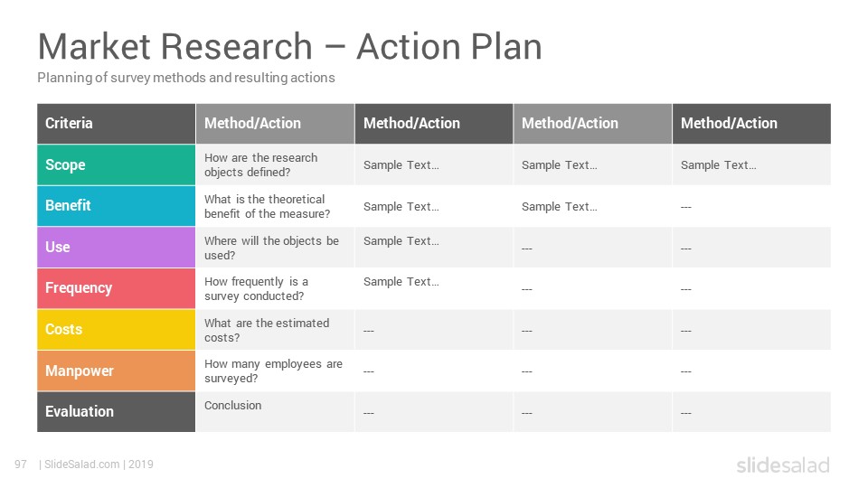Open the SlideSalad.com footer link
Viewport: 868px width, 488px height.
pos(81,465)
